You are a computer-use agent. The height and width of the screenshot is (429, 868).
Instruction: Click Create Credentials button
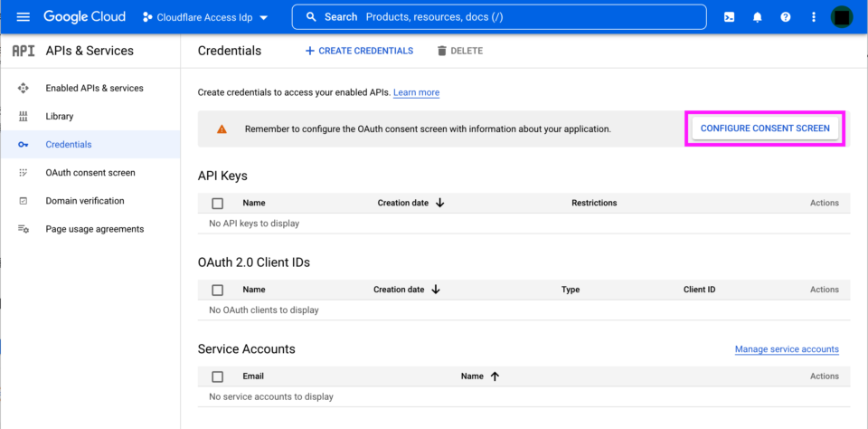tap(359, 51)
